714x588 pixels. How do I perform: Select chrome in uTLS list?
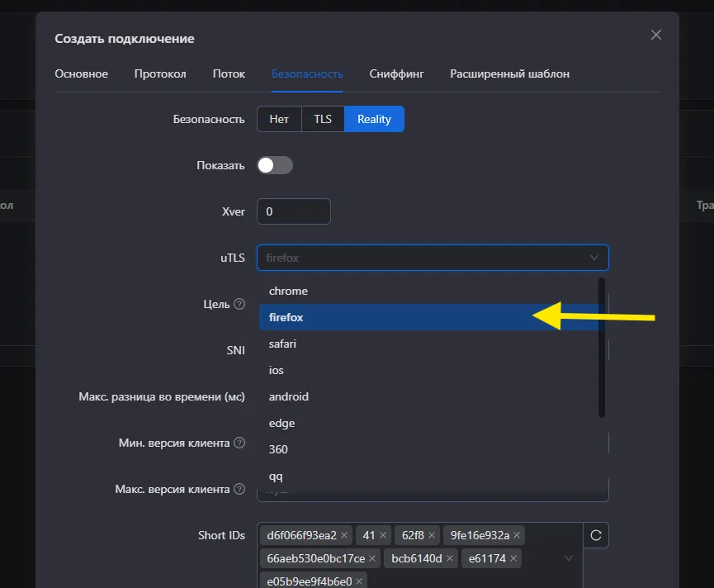point(428,291)
